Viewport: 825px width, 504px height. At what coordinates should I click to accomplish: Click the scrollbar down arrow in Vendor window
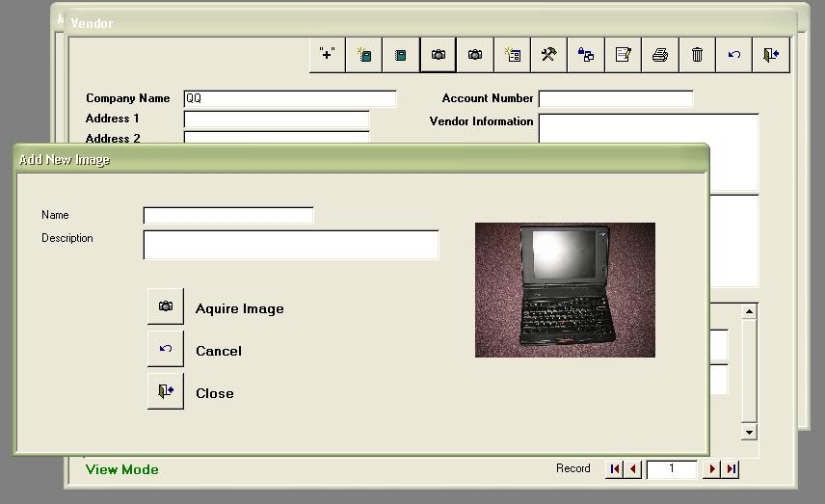pos(749,432)
